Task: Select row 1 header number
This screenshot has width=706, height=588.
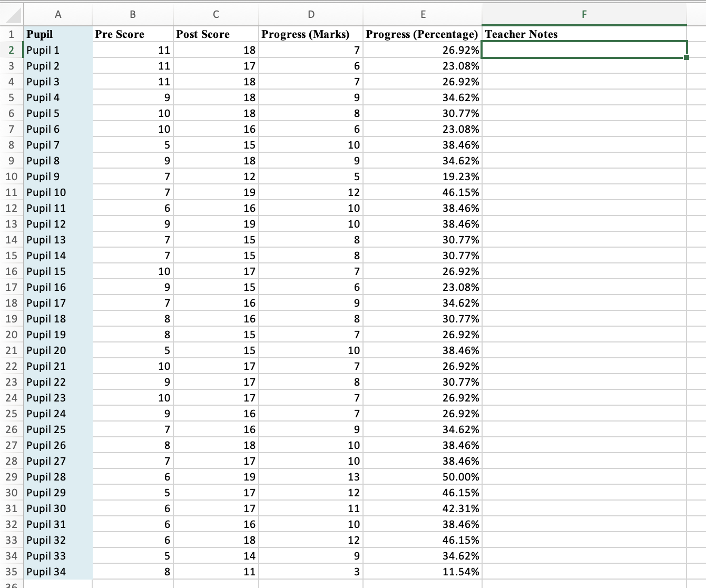Action: (12, 34)
